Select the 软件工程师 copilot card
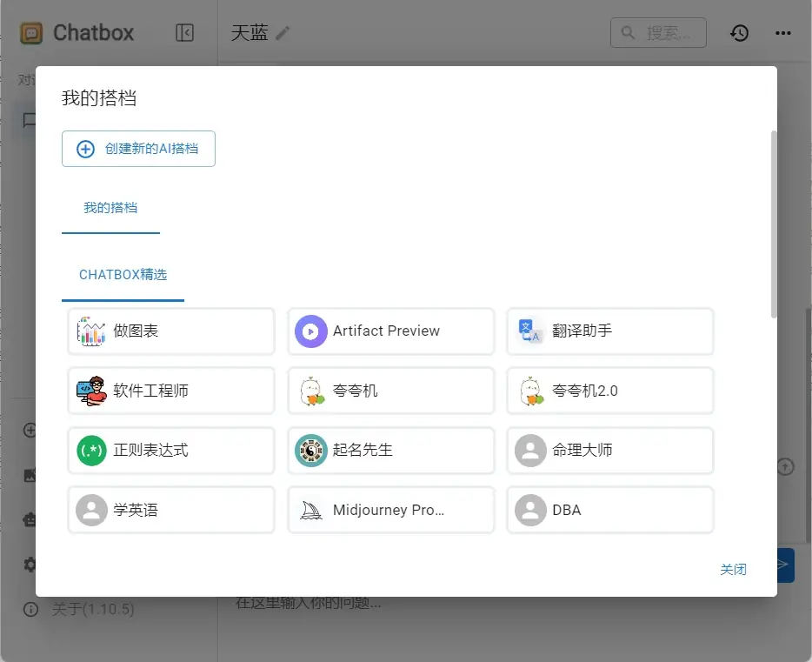 click(x=170, y=391)
